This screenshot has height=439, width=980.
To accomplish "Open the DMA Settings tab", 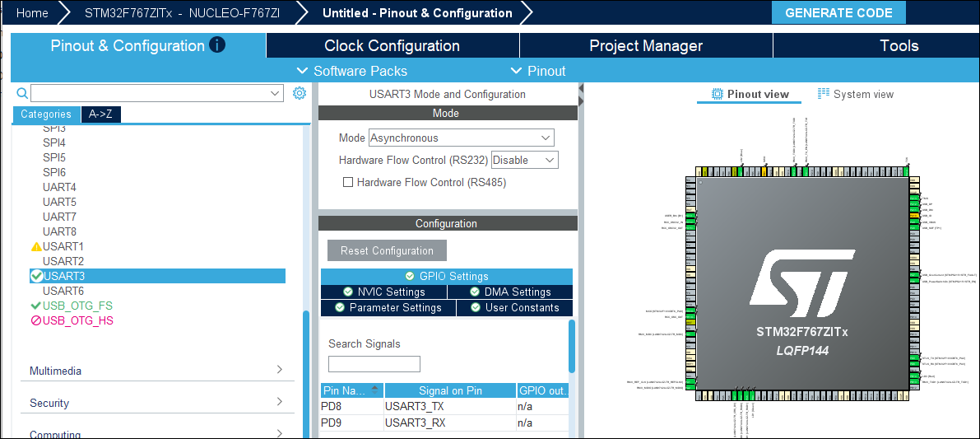I will pyautogui.click(x=510, y=292).
